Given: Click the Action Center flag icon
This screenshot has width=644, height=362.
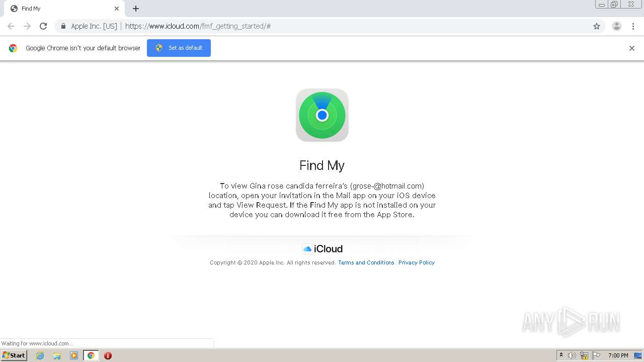Looking at the screenshot, I should pos(596,355).
